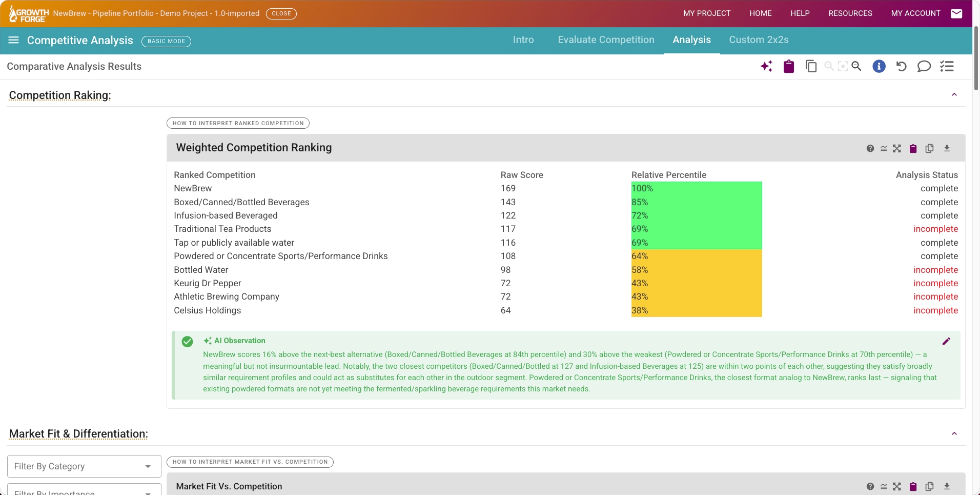Switch to the Evaluate Competition tab
This screenshot has height=495, width=980.
[606, 39]
